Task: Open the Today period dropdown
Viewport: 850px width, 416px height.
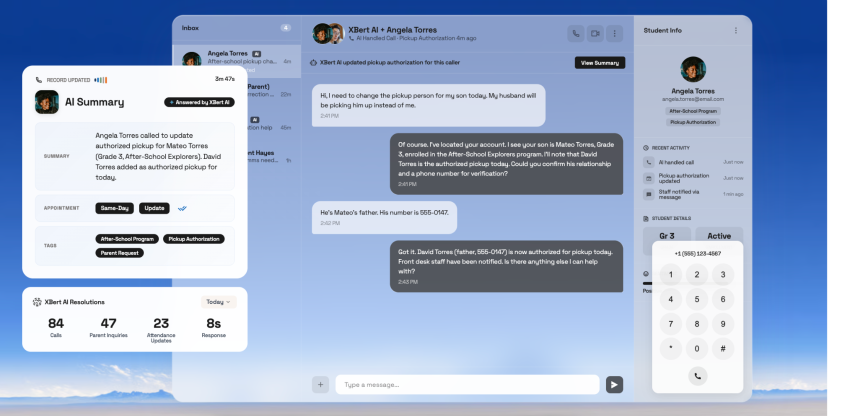Action: (218, 302)
